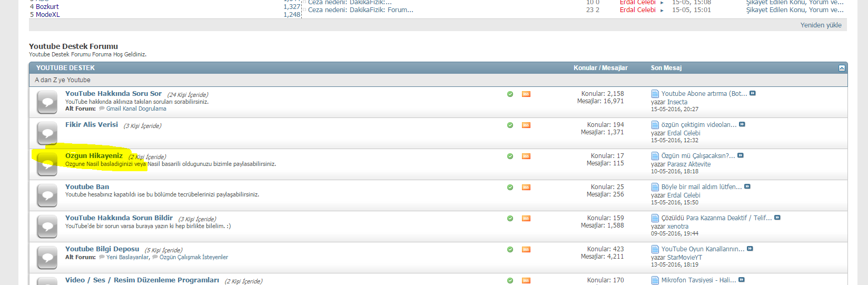This screenshot has width=868, height=285.
Task: Open the RSS feed for Ozgun Hikayeniz
Action: (x=526, y=156)
